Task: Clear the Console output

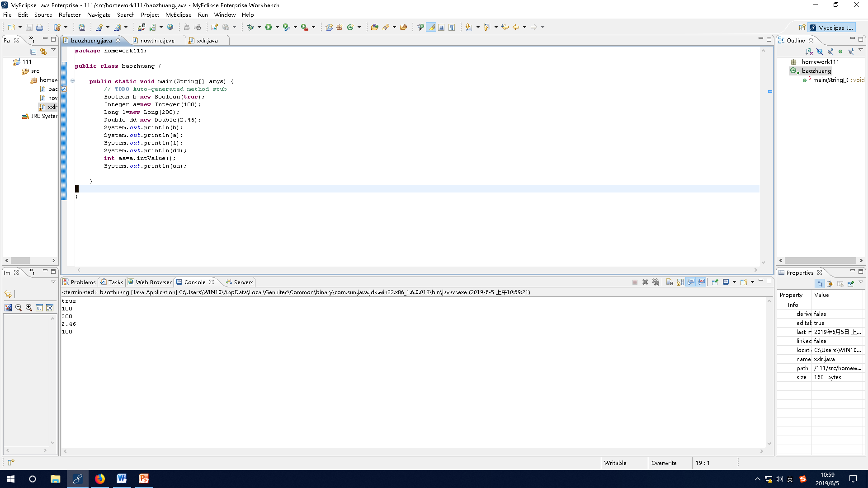Action: click(670, 282)
